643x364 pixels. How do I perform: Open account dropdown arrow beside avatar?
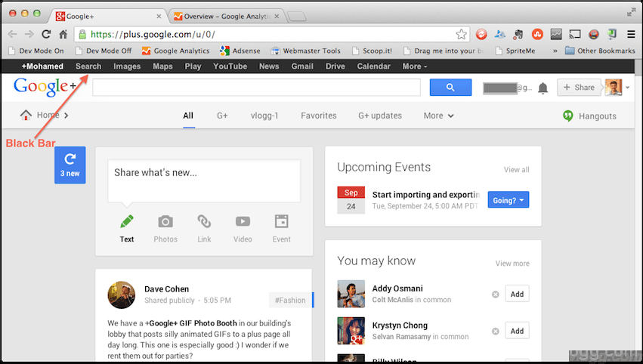pos(627,88)
